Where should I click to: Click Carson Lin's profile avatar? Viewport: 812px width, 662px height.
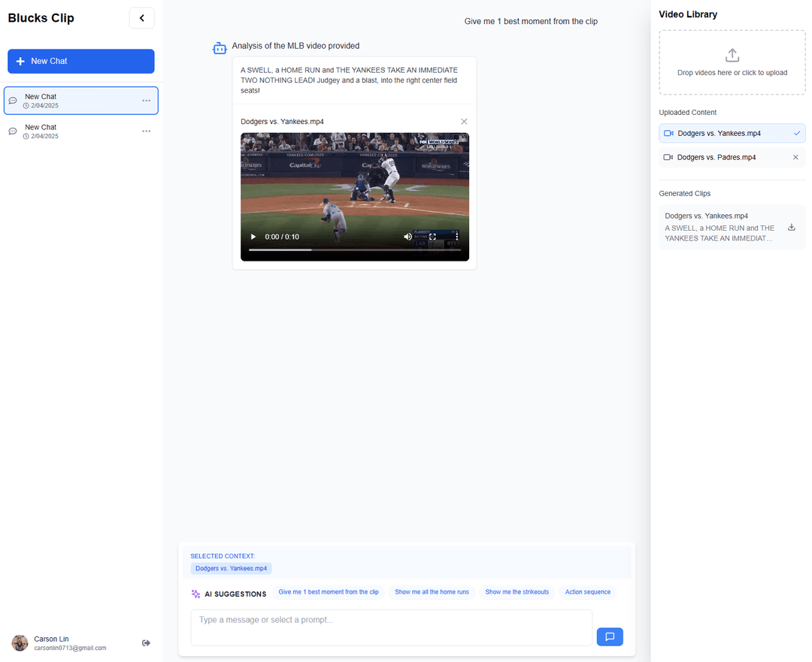20,643
